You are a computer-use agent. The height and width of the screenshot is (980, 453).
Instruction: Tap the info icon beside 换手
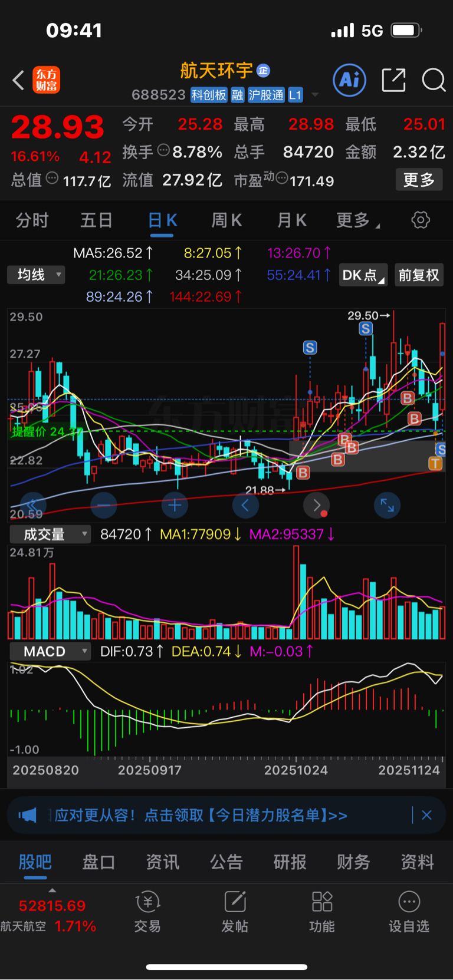pyautogui.click(x=163, y=151)
